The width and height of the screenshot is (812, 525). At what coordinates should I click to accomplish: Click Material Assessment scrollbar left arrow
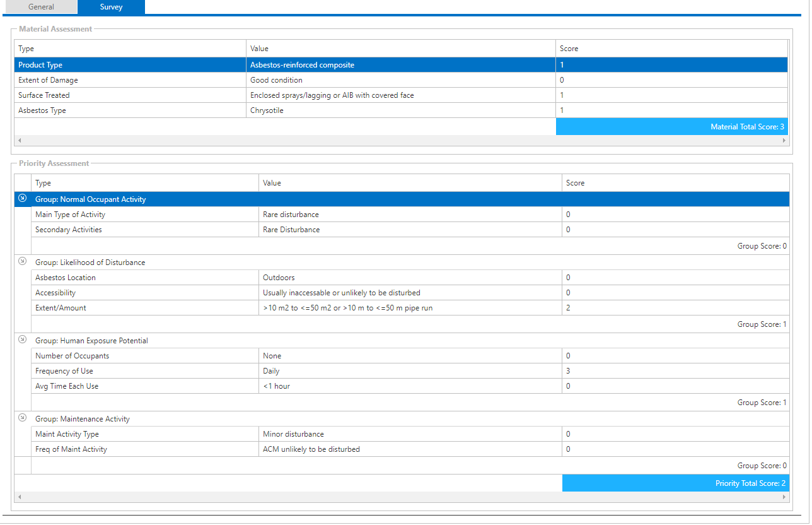[19, 141]
